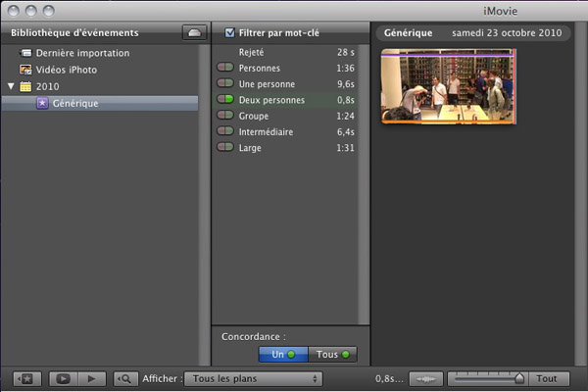Play selected events full screen
Screen dimensions: 588x392
[x=63, y=378]
